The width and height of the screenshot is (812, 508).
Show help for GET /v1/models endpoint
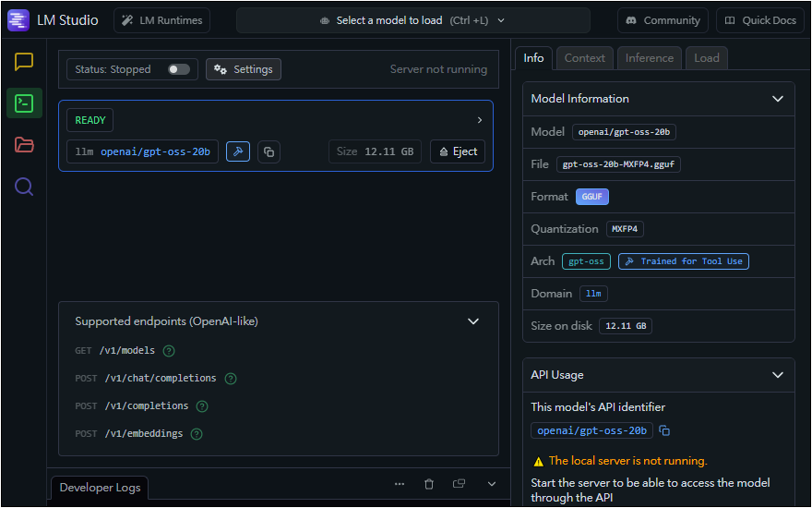(x=169, y=351)
